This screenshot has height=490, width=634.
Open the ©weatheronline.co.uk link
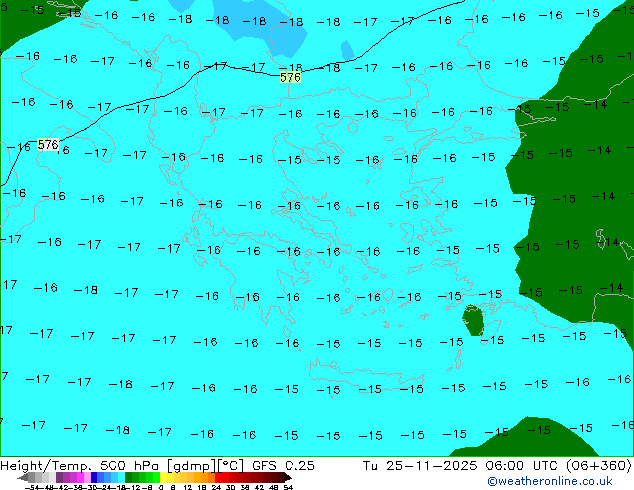[x=549, y=481]
